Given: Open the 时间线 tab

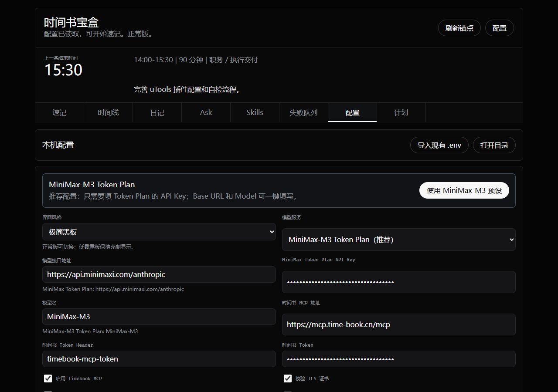Looking at the screenshot, I should (108, 112).
